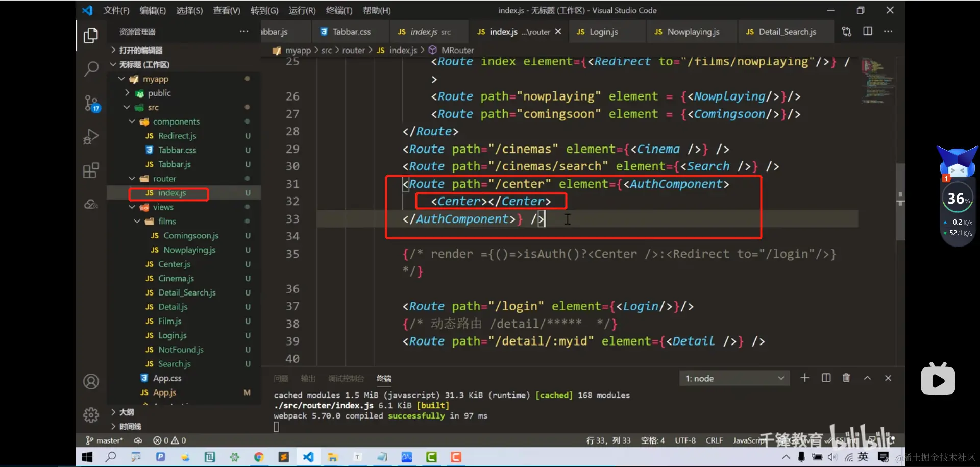
Task: Switch to the 问题 problems panel tab
Action: pyautogui.click(x=281, y=378)
